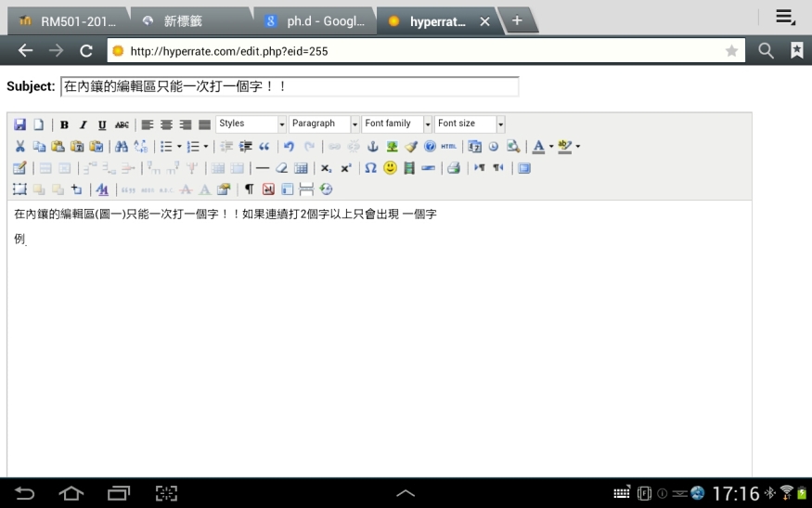Click the Undo arrow icon
This screenshot has width=812, height=508.
(x=290, y=147)
